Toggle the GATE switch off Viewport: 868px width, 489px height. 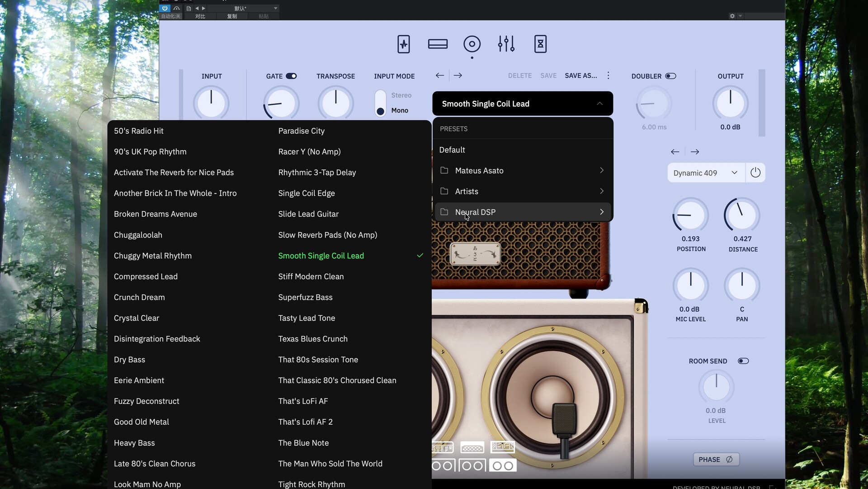tap(291, 76)
